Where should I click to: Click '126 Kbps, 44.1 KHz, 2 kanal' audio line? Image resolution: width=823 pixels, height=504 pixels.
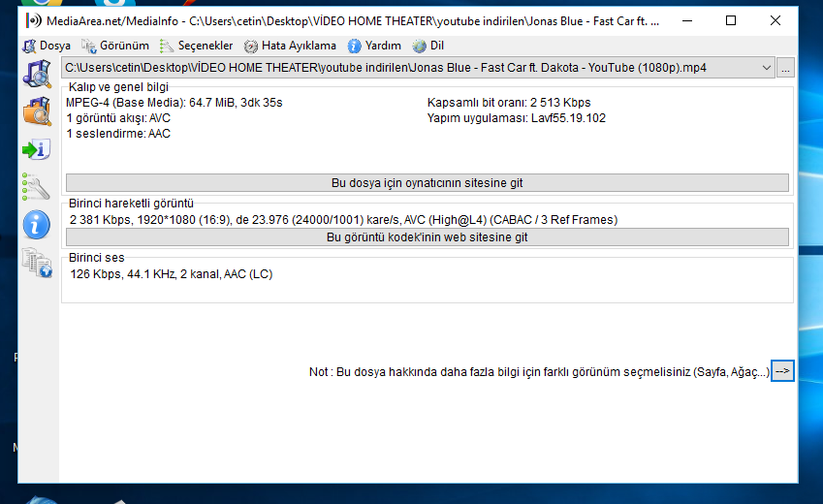(x=172, y=274)
